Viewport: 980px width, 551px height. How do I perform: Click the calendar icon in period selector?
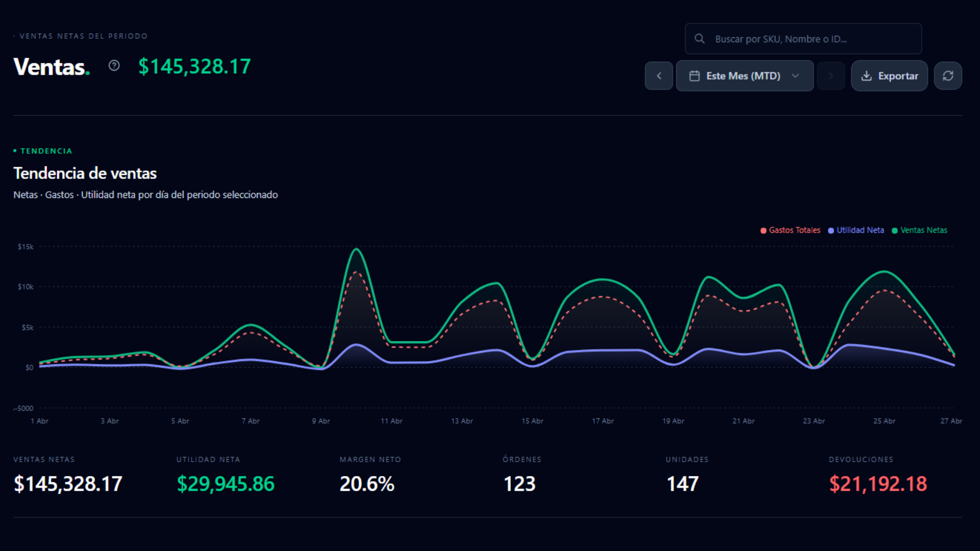pyautogui.click(x=694, y=76)
